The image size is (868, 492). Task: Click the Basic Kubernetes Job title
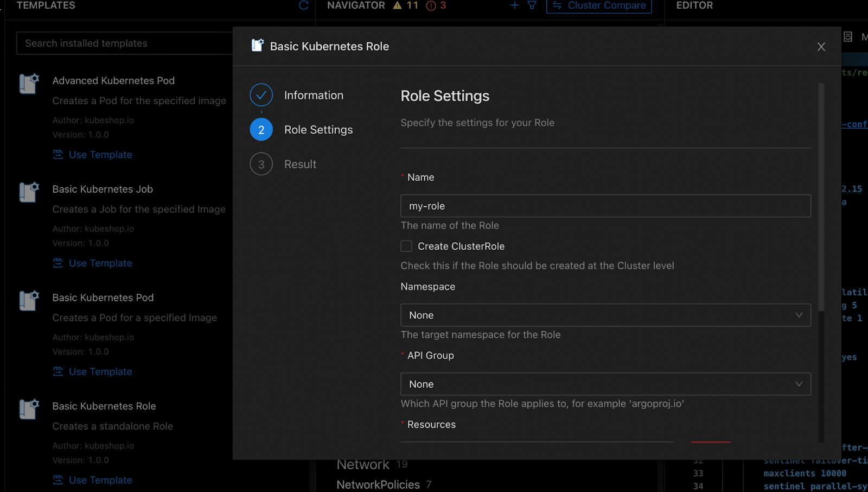pos(103,189)
